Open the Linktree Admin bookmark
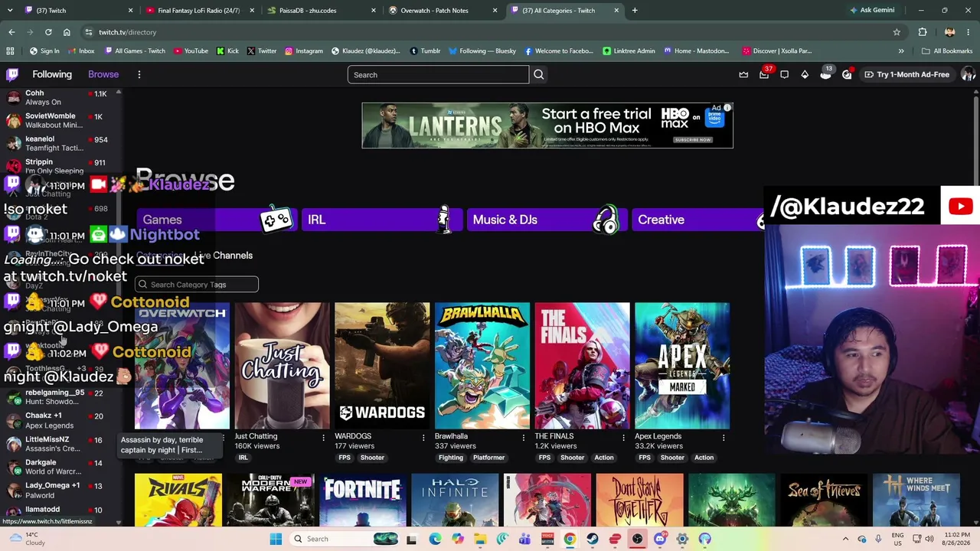 click(x=629, y=51)
